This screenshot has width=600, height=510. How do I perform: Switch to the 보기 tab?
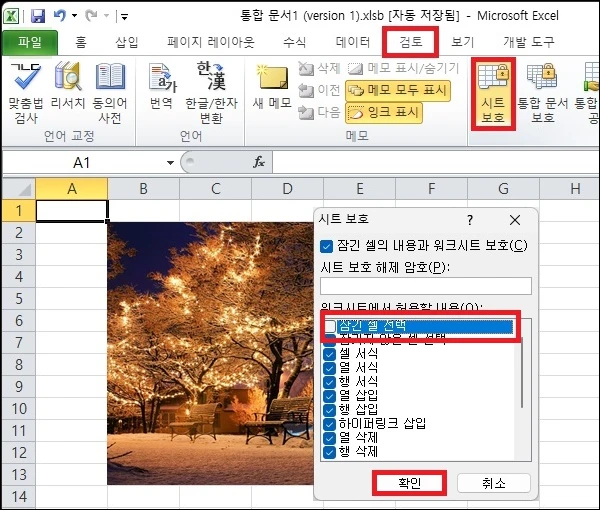pyautogui.click(x=463, y=42)
